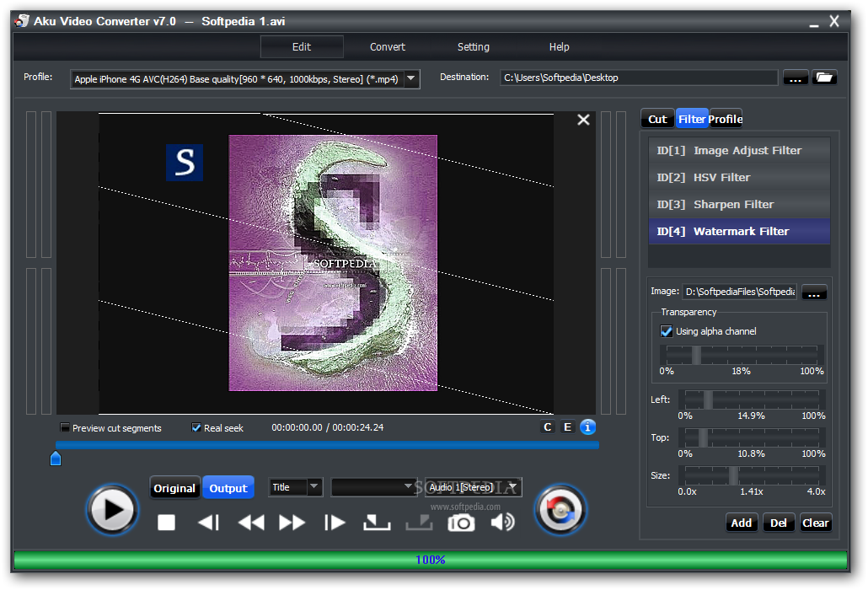
Task: Open the Audio 1[Stereo] dropdown
Action: pyautogui.click(x=474, y=487)
